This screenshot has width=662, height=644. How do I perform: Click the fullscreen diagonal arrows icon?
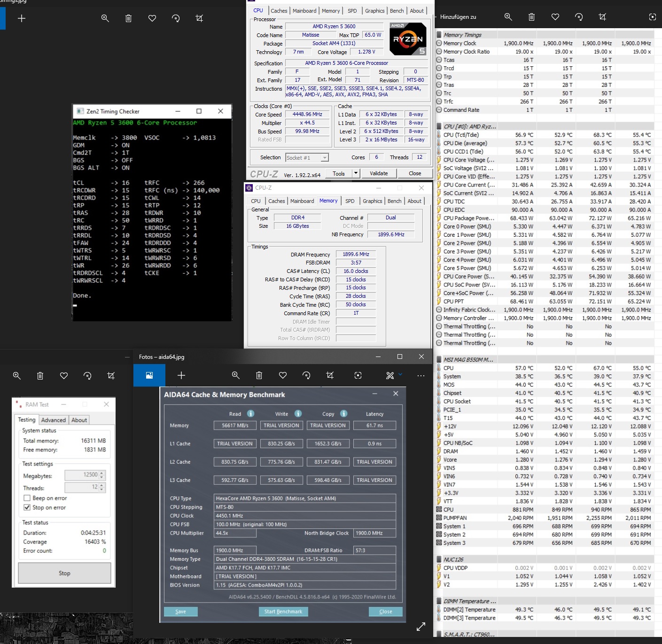point(421,626)
